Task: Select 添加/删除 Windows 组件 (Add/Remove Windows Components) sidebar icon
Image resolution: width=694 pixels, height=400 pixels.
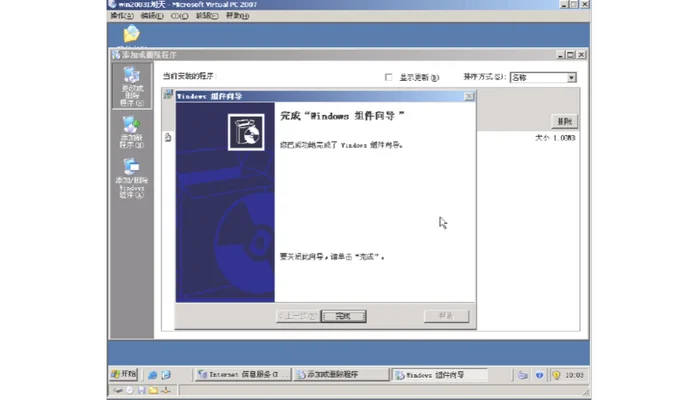Action: pyautogui.click(x=131, y=178)
